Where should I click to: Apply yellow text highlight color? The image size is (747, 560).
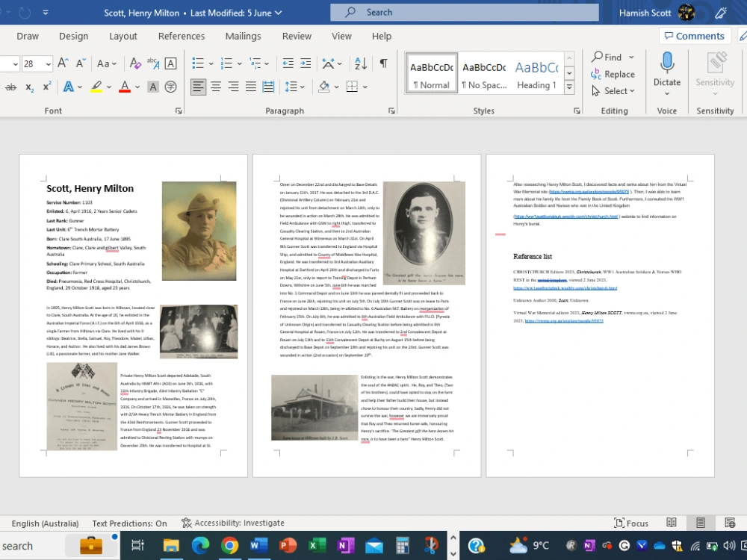[96, 87]
